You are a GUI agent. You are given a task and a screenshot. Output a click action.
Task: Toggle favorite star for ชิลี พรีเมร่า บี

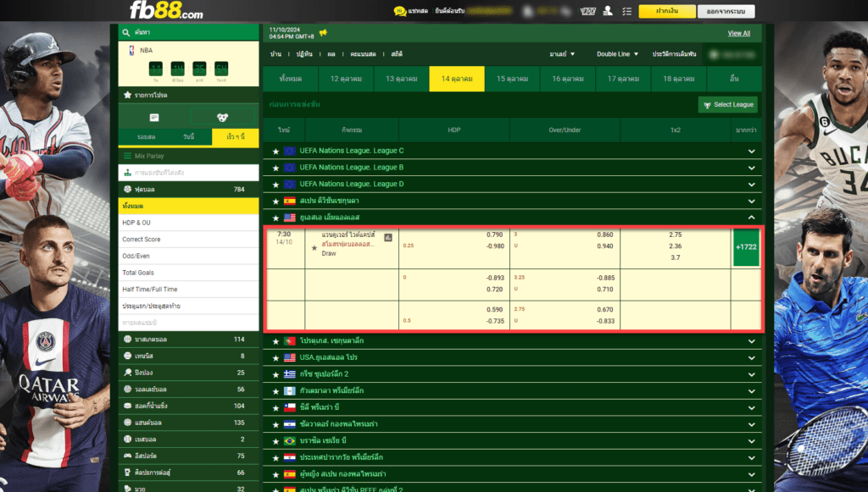(275, 408)
